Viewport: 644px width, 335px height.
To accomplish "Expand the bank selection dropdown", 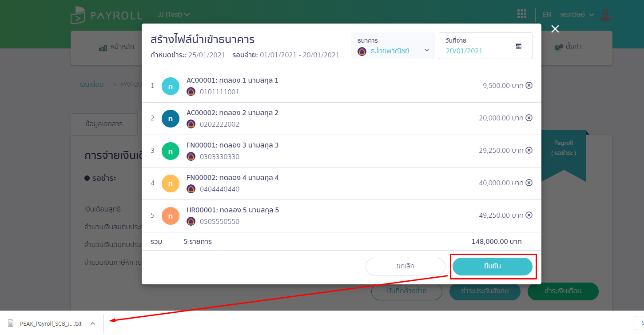I will point(426,50).
